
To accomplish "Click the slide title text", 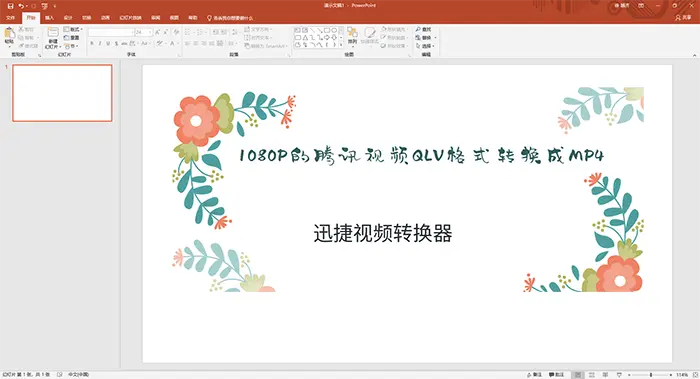I will [x=421, y=155].
